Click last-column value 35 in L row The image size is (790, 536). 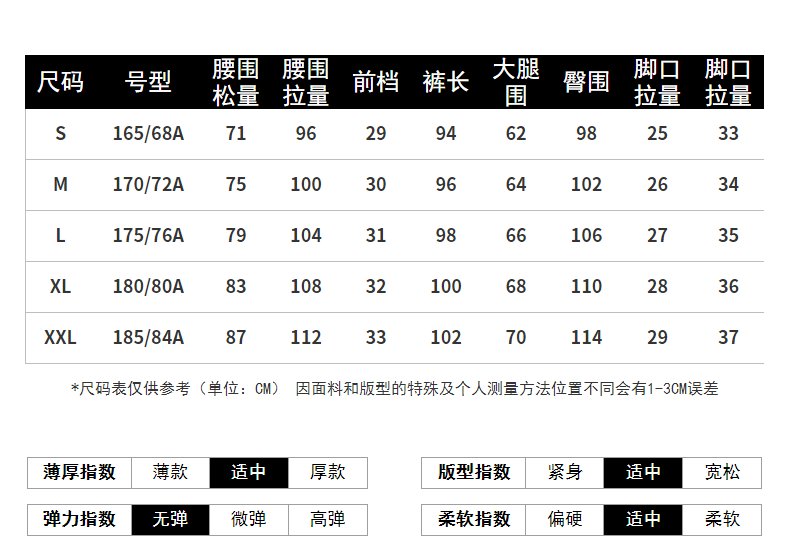tap(729, 236)
